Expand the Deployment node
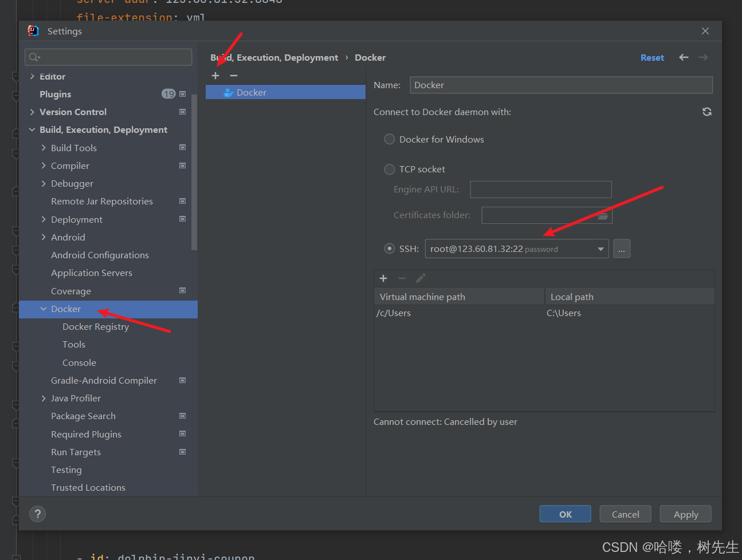Viewport: 742px width, 560px height. [x=44, y=219]
